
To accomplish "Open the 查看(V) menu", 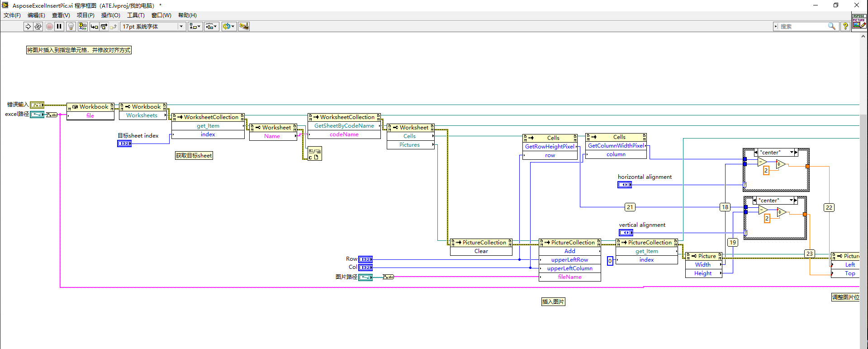I will [x=61, y=15].
